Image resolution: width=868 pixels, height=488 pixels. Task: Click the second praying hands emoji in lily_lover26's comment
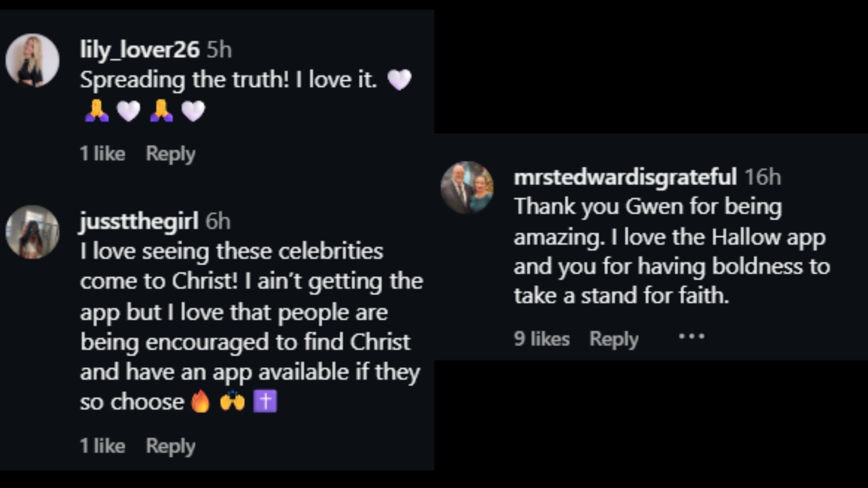161,110
